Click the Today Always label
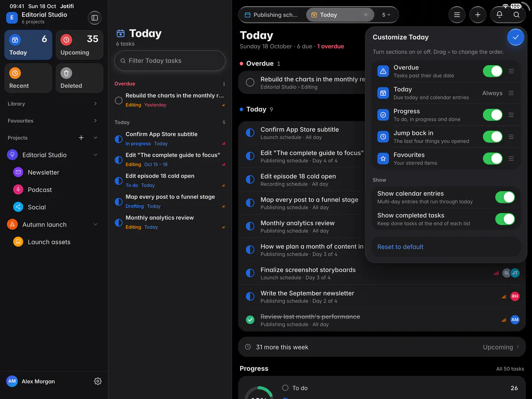Screen dimensions: 532x399 492,93
